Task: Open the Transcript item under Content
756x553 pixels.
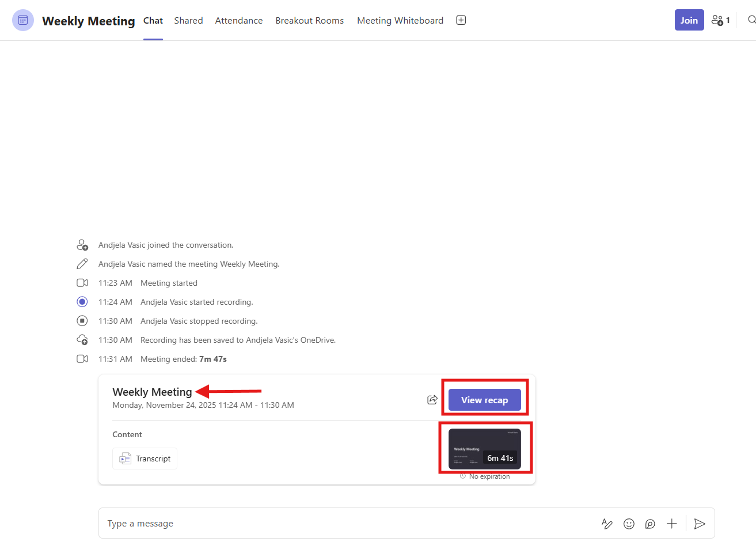Action: click(x=145, y=458)
